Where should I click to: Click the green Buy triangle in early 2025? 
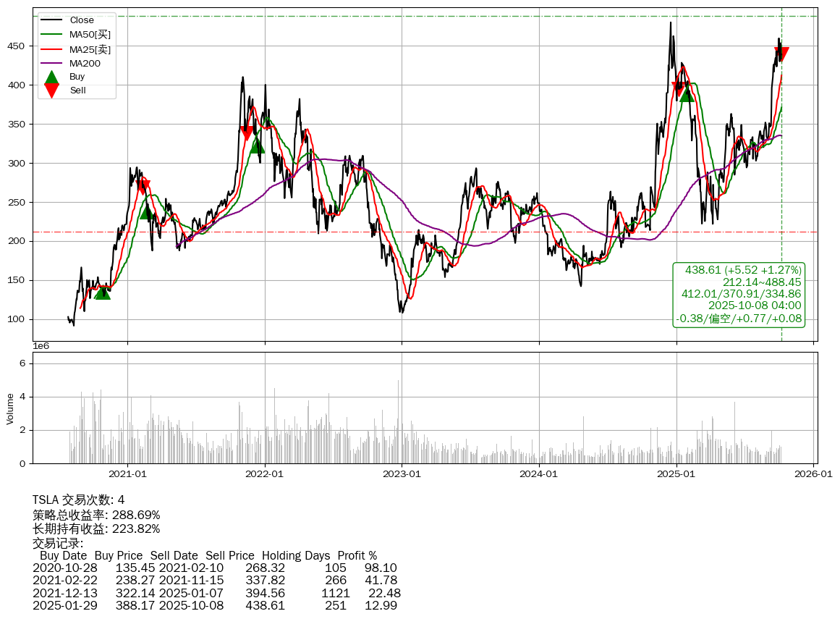687,94
